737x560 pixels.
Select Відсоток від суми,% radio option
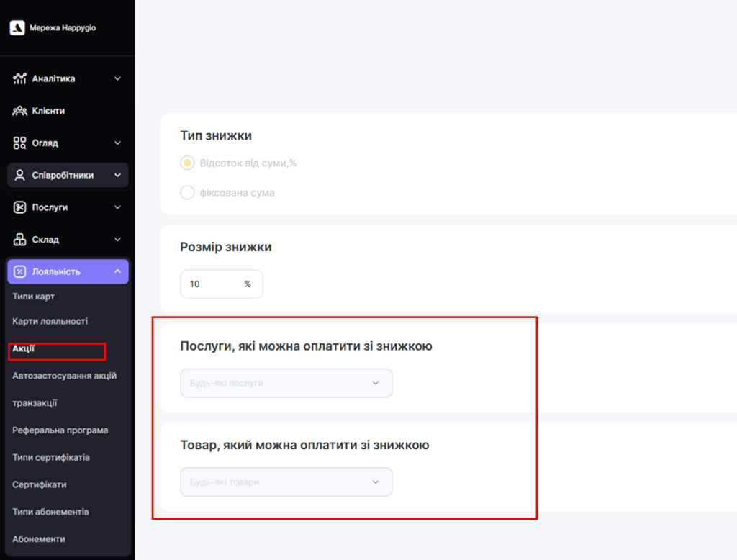pyautogui.click(x=187, y=163)
